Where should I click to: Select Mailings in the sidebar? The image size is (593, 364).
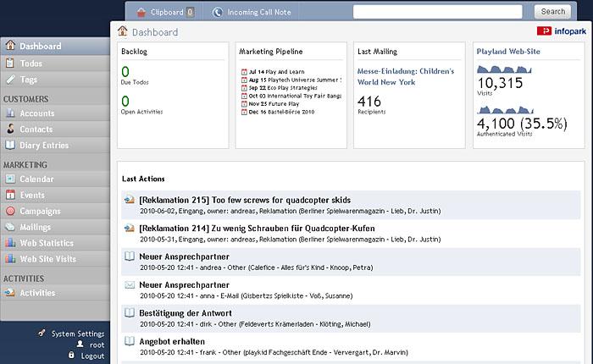coord(55,227)
